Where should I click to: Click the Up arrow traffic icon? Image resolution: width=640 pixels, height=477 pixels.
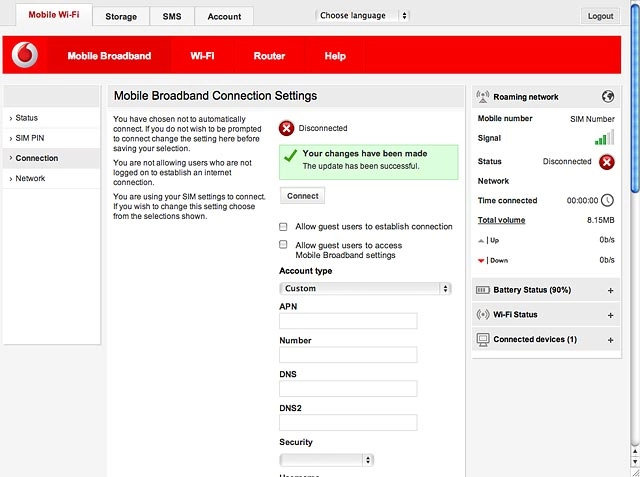(x=481, y=241)
